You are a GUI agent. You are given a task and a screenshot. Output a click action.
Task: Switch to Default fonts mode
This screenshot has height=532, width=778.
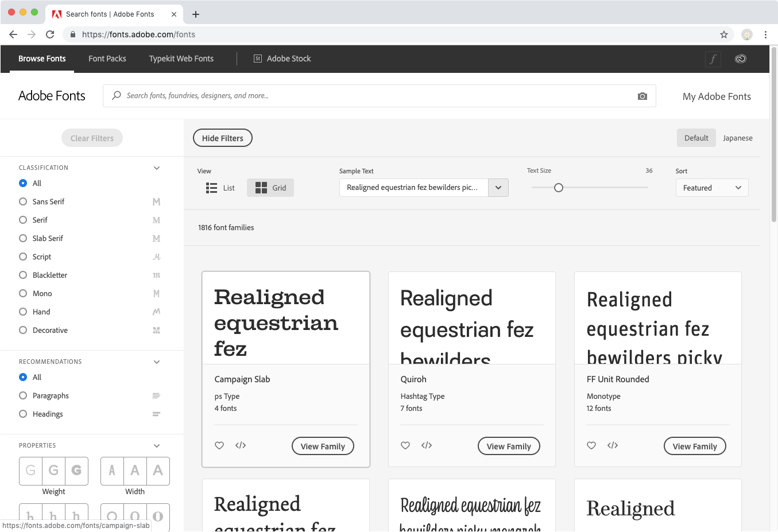(696, 138)
